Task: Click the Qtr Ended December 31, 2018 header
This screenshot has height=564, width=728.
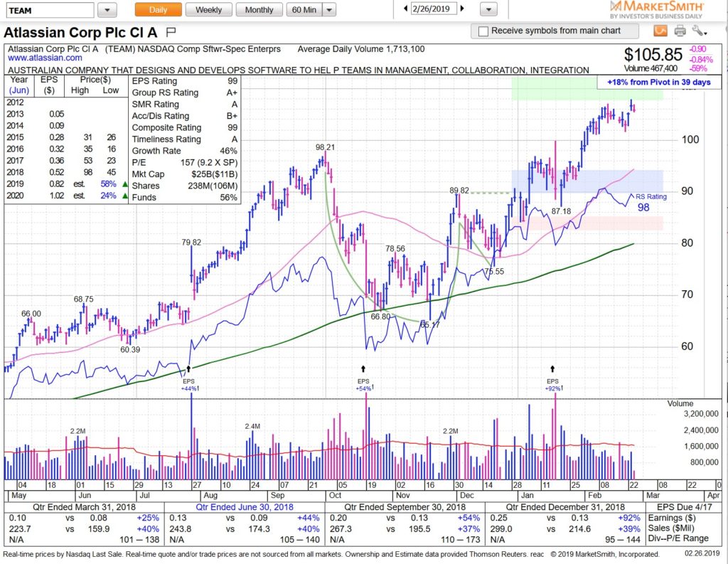Action: coord(565,507)
